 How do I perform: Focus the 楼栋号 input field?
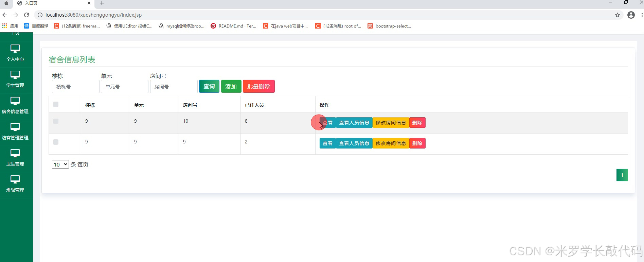click(76, 87)
